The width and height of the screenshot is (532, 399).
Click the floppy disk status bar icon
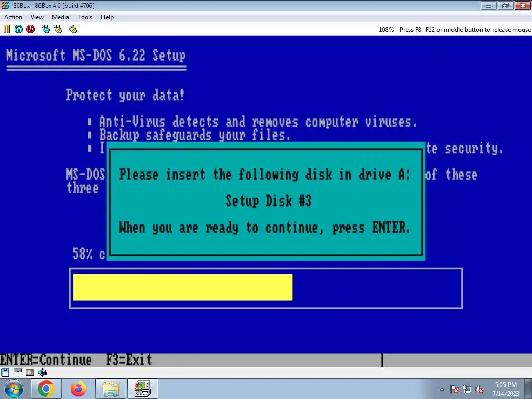pos(5,372)
